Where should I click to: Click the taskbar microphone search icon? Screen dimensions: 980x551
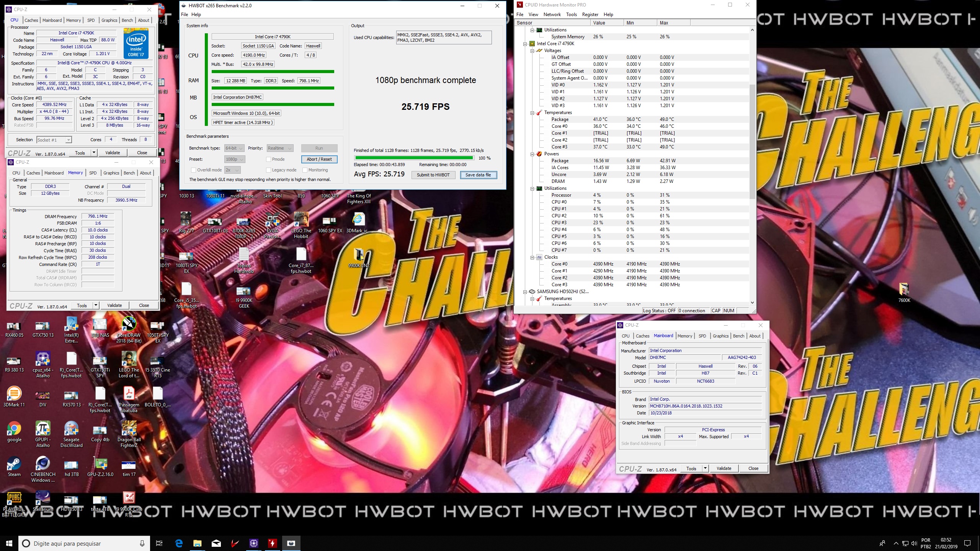click(142, 543)
